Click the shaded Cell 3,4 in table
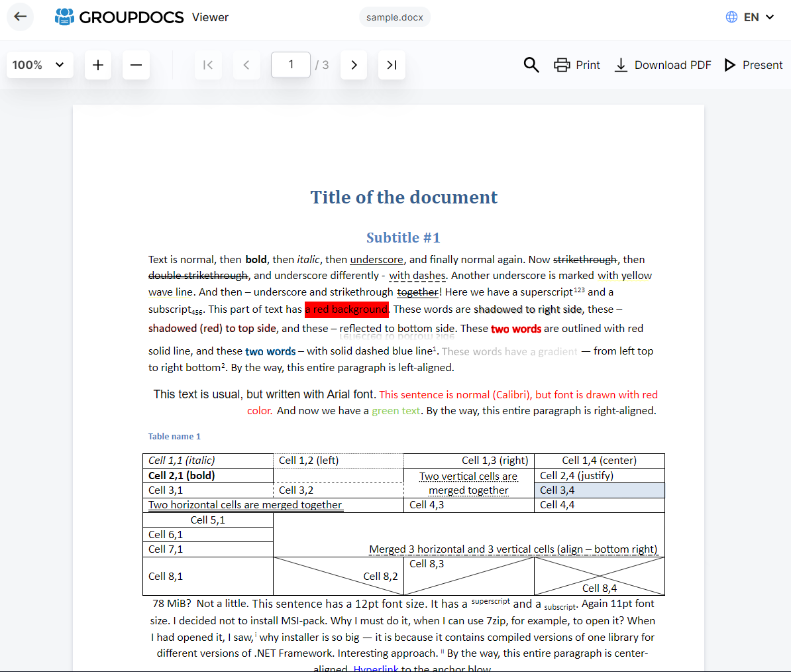 [599, 490]
